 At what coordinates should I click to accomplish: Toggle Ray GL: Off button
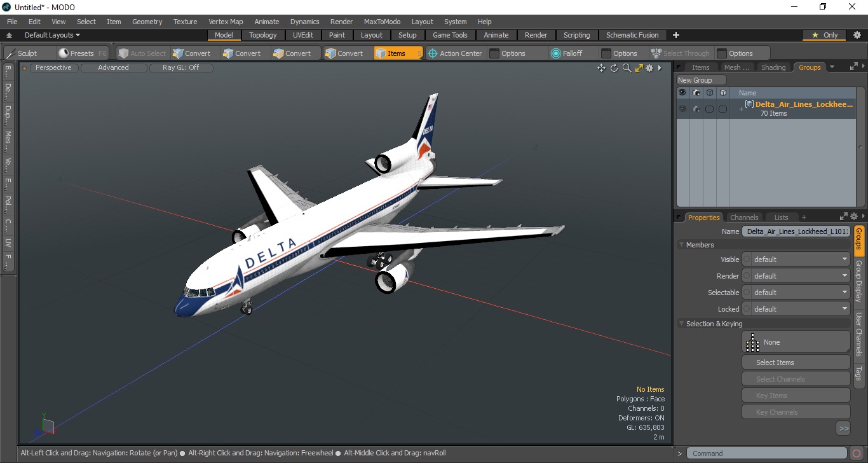(x=181, y=67)
